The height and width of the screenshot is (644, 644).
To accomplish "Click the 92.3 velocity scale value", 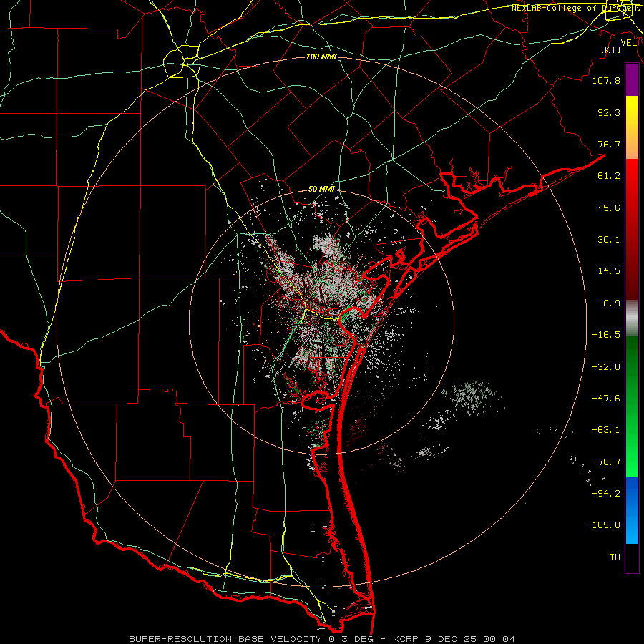I will pos(609,112).
